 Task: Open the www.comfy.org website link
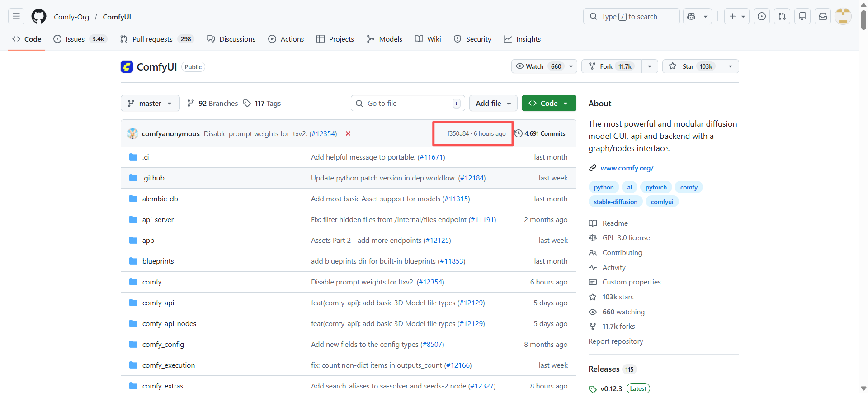point(627,168)
